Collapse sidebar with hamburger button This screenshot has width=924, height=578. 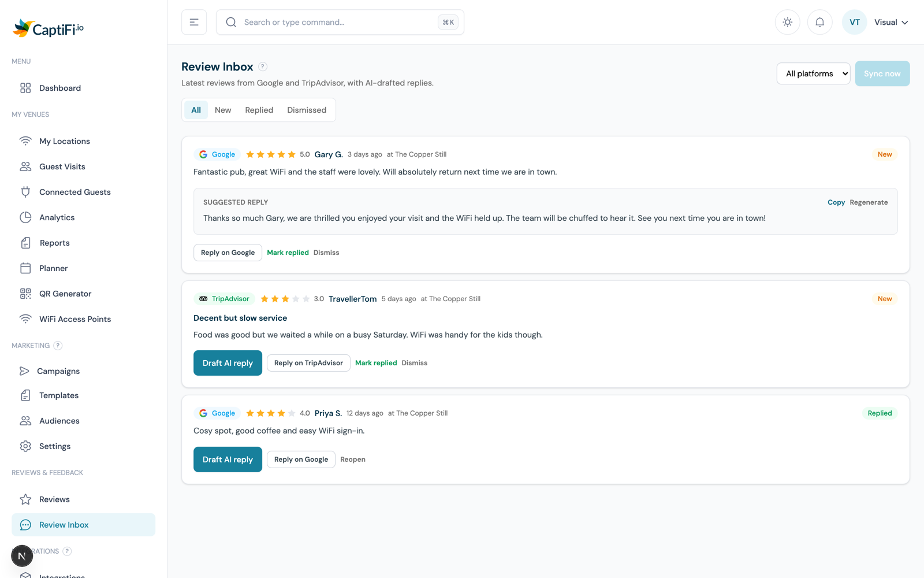tap(194, 22)
